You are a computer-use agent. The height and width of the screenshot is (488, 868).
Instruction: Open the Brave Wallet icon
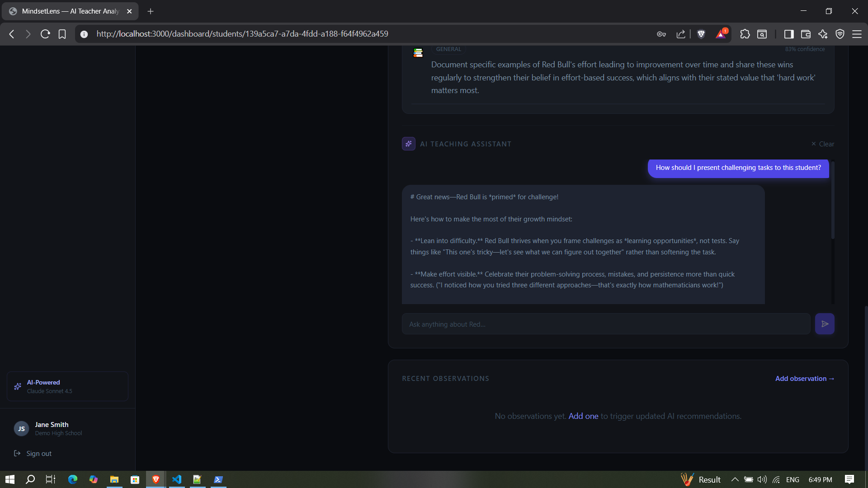pos(806,34)
